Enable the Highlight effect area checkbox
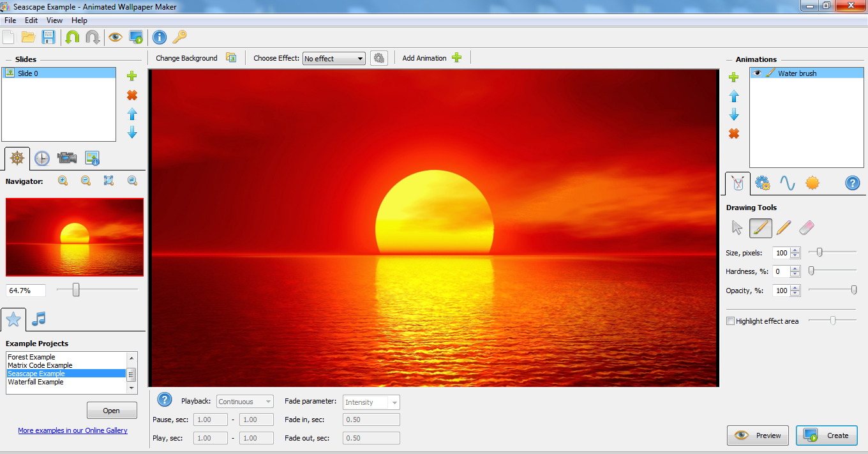Screen dimensions: 868x454 pyautogui.click(x=730, y=321)
